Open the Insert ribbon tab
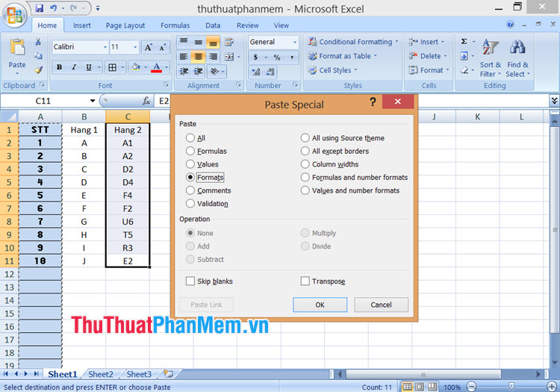 pyautogui.click(x=82, y=25)
